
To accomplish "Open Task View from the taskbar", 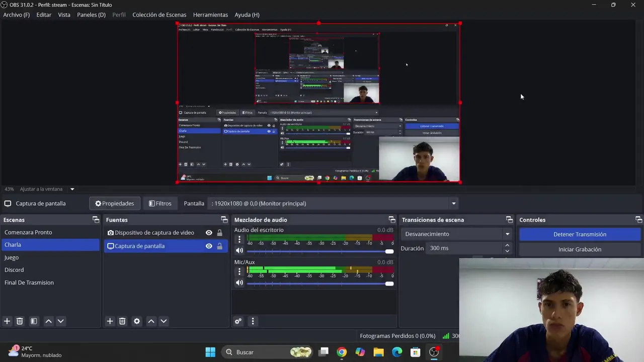I will pyautogui.click(x=324, y=352).
